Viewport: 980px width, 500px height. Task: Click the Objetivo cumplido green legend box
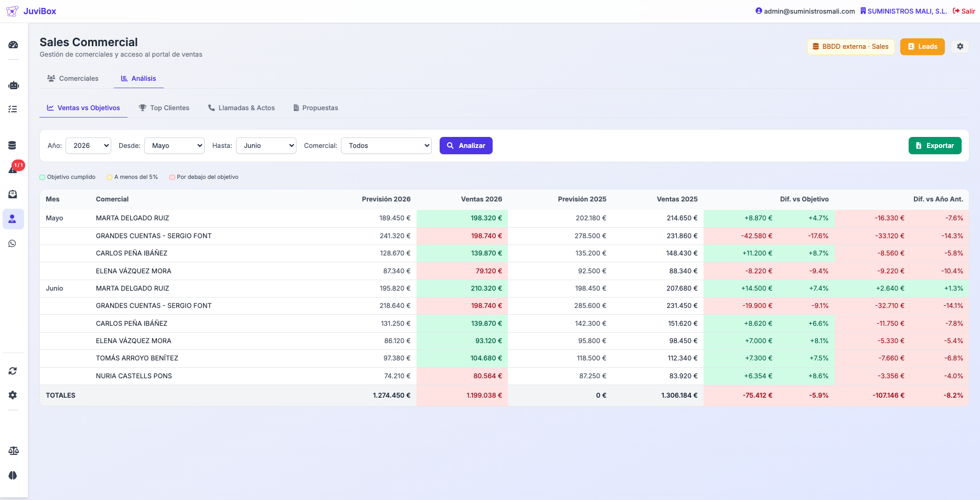coord(42,177)
